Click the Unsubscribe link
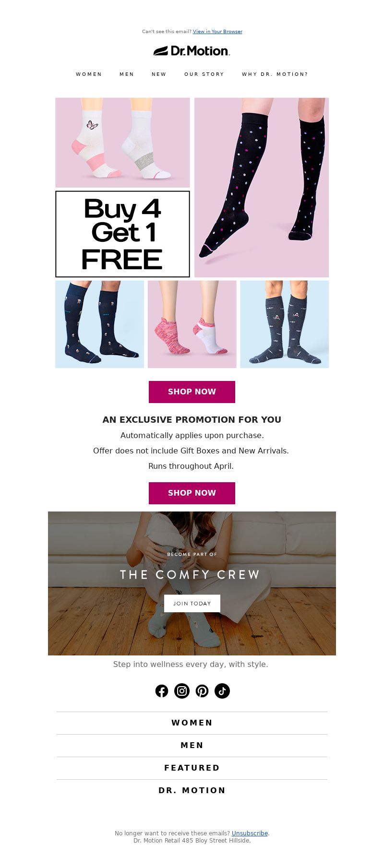Screen dimensions: 384x868 coord(250,833)
